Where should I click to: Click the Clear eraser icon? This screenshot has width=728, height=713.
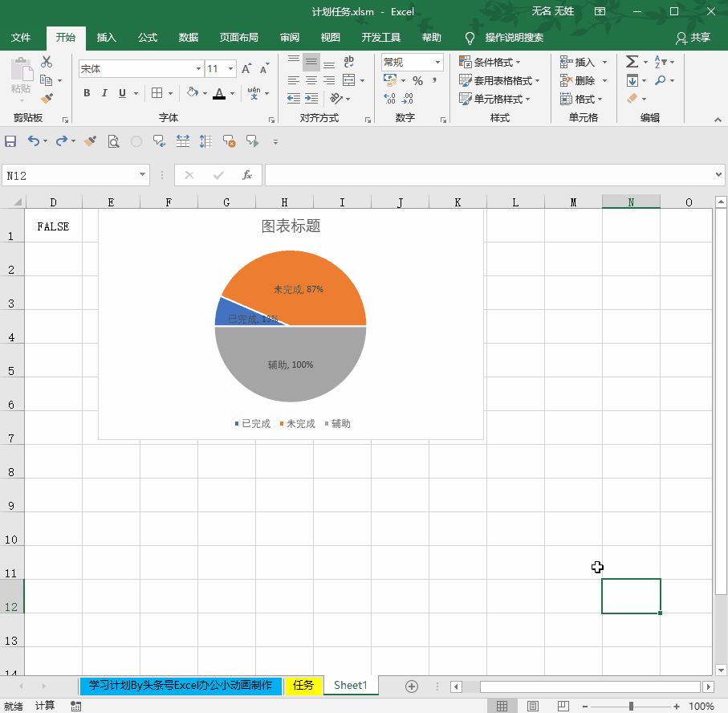coord(632,99)
